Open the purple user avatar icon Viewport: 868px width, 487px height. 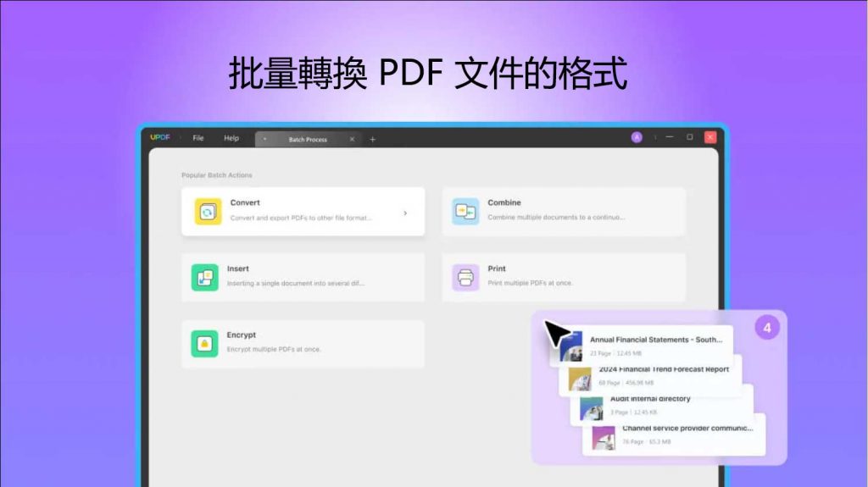coord(637,137)
